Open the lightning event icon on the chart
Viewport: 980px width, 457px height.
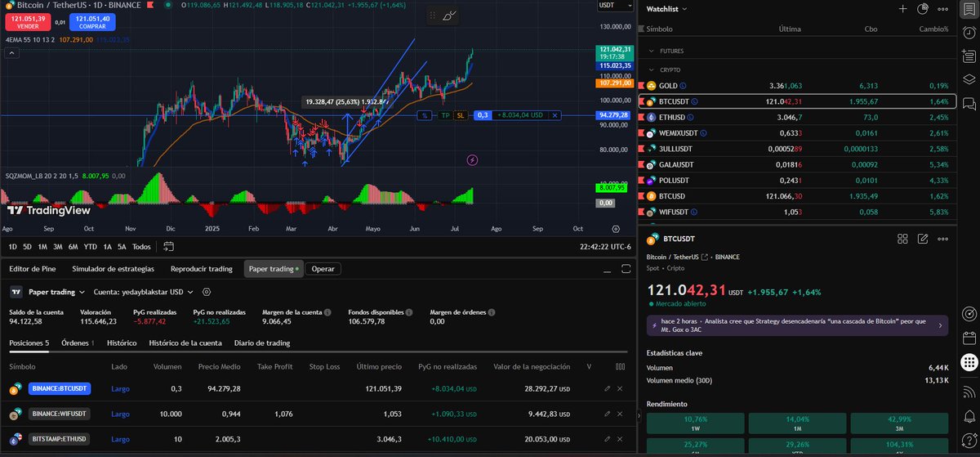click(x=472, y=159)
